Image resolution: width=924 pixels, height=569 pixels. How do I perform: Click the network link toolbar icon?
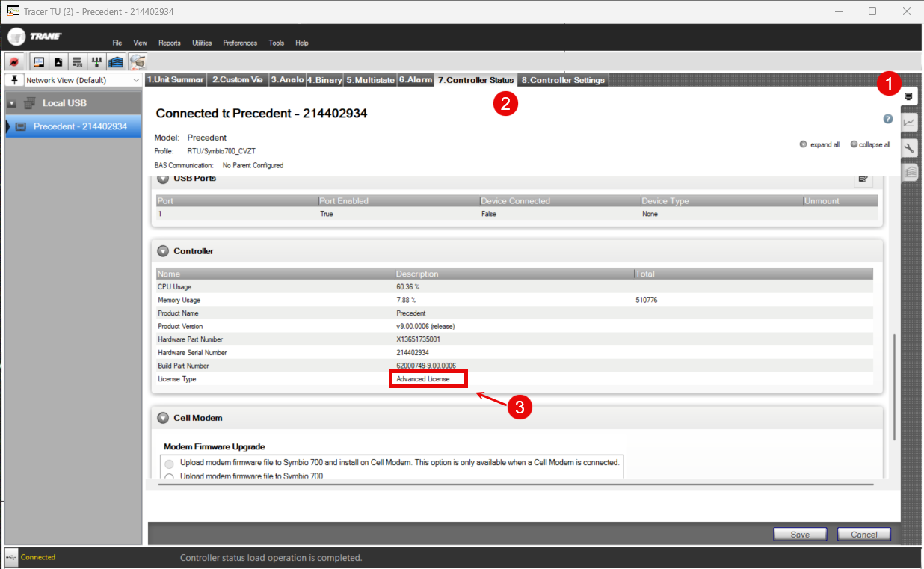pos(96,61)
